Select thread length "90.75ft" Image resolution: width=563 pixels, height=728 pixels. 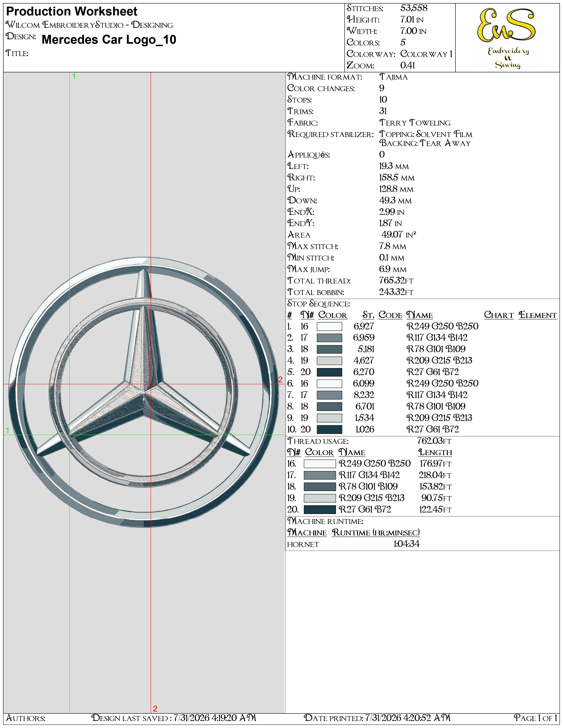point(436,498)
